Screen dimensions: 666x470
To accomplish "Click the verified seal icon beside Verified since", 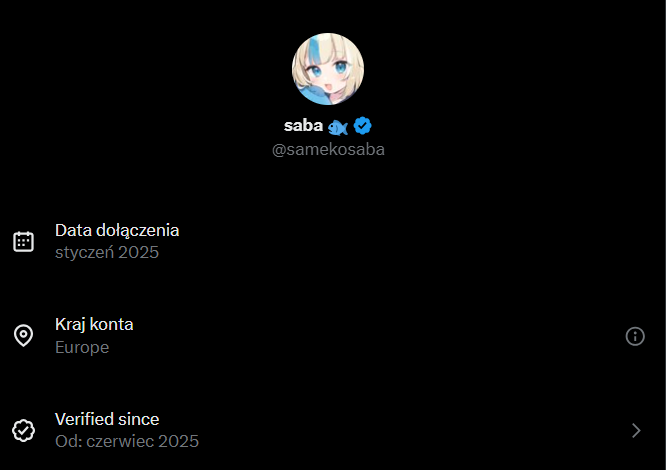I will click(x=23, y=431).
